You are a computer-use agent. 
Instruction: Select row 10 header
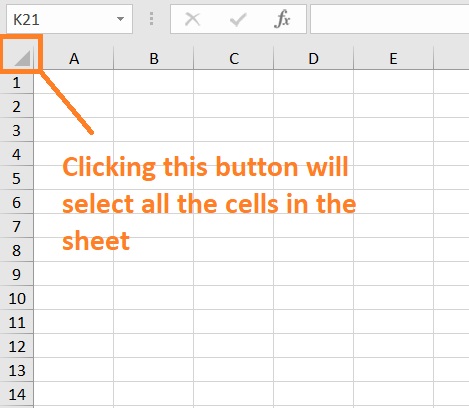point(17,298)
